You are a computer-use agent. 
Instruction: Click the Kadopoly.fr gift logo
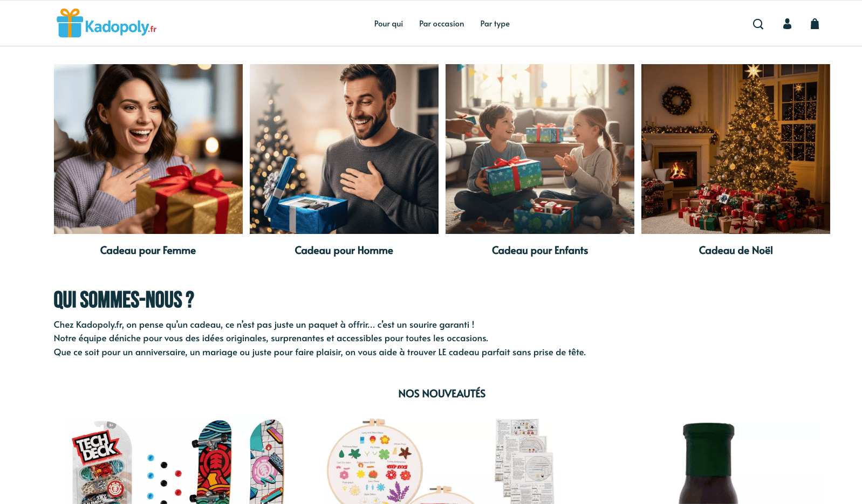pos(107,23)
